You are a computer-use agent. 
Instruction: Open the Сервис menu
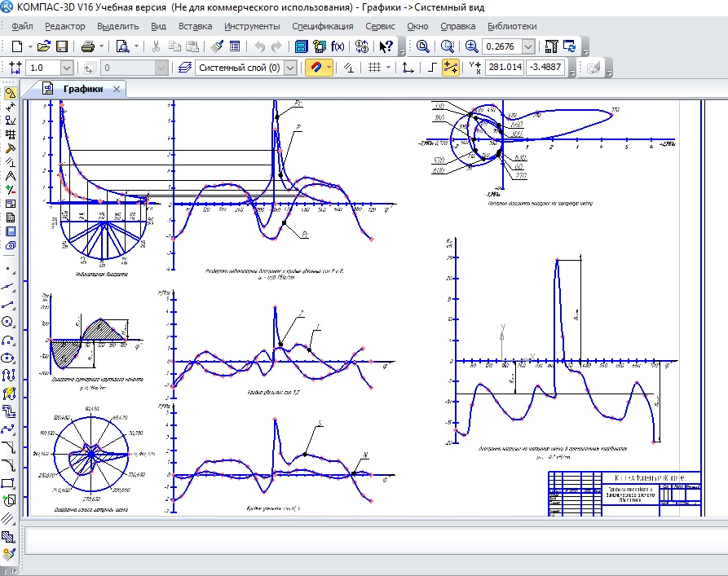point(380,26)
